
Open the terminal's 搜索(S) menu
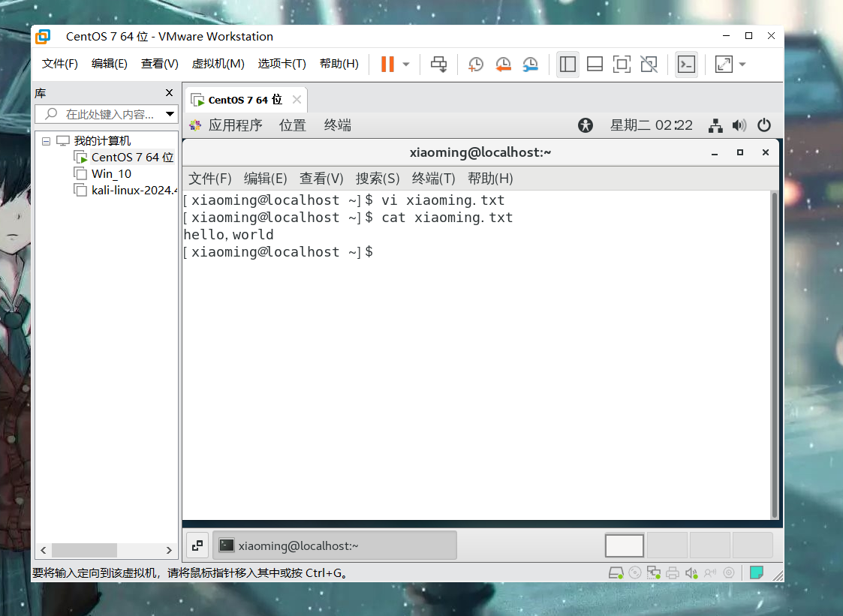[377, 179]
